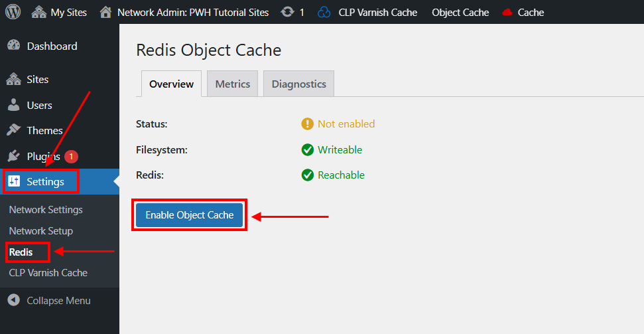Open Redis settings submenu link
Screen dimensions: 644x334
(21, 252)
